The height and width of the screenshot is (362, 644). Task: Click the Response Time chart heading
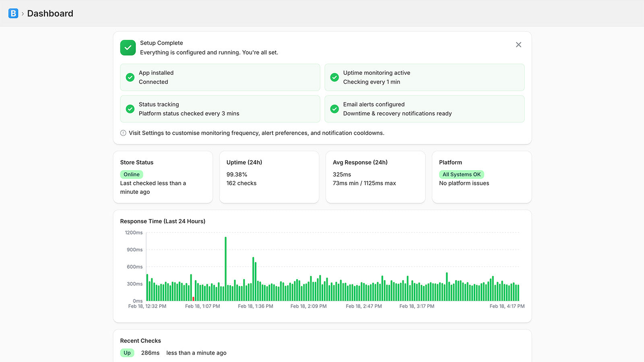(x=163, y=221)
